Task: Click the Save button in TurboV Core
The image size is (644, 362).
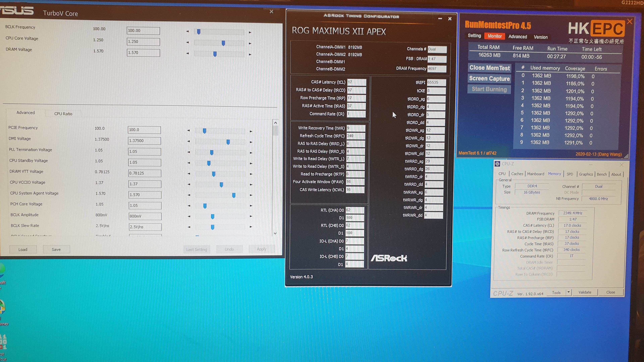Action: point(56,249)
